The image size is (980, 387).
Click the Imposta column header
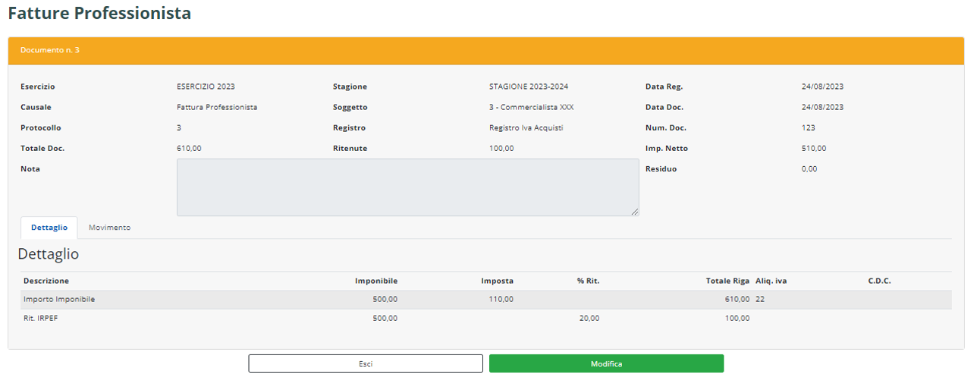coord(497,282)
